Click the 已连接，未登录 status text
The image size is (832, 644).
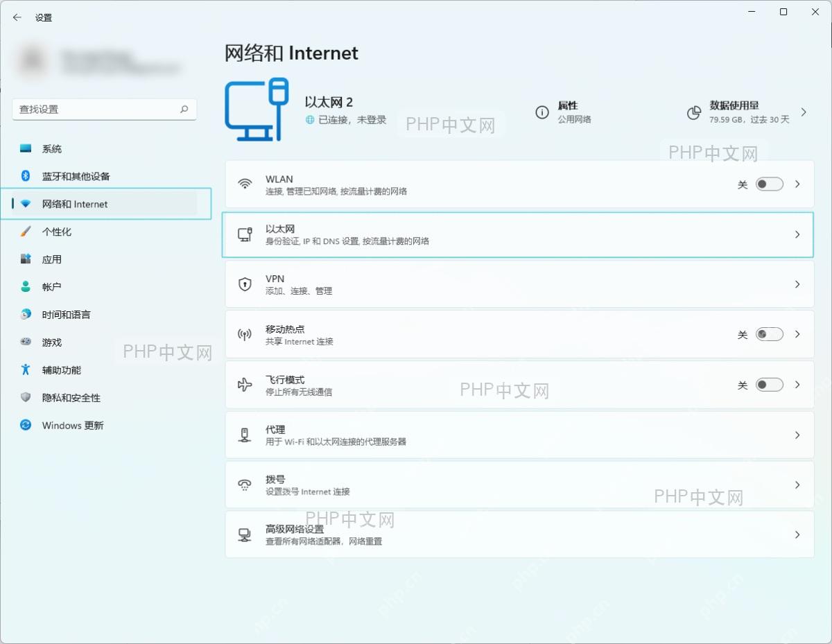coord(352,120)
